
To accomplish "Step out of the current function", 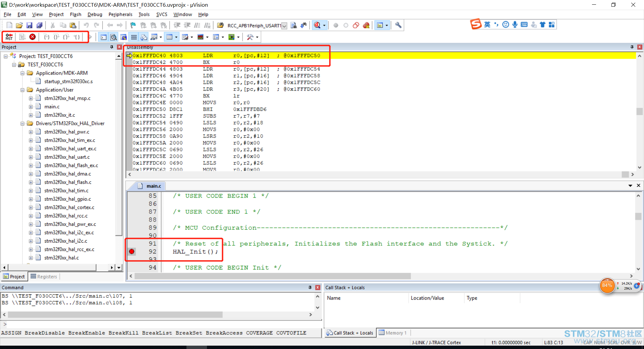I will point(67,37).
